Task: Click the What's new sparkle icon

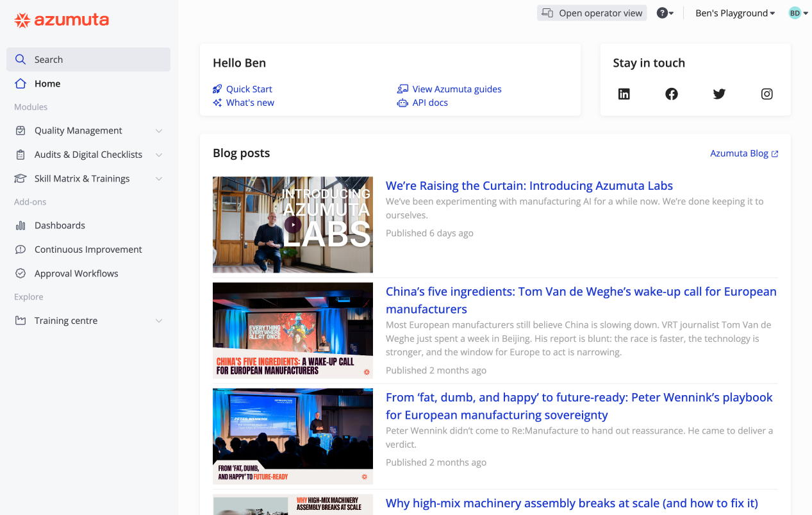Action: pos(218,103)
